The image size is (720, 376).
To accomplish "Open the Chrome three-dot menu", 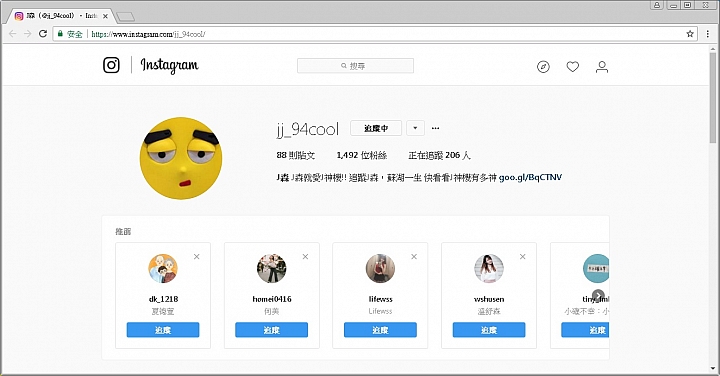I will coord(708,34).
